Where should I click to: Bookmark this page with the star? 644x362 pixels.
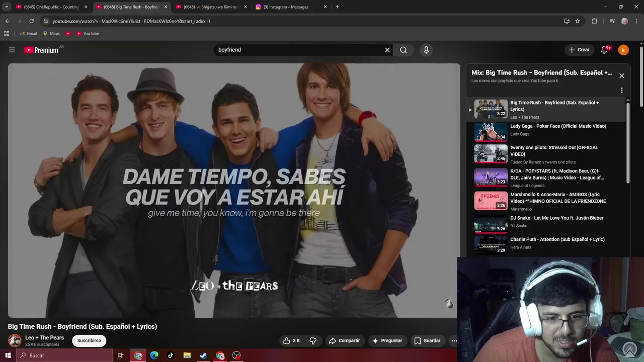point(578,21)
